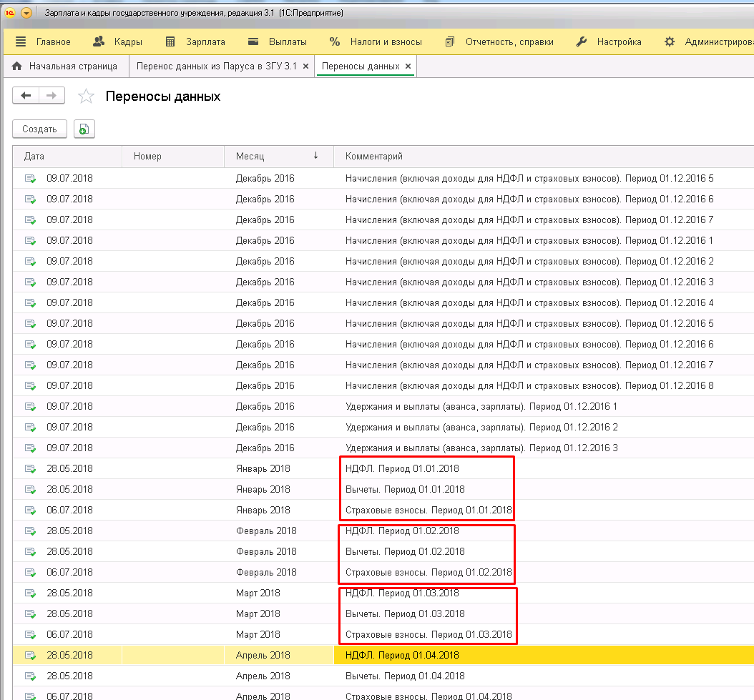The image size is (754, 700).
Task: Open the orange main menu dropdown arrow
Action: point(27,13)
